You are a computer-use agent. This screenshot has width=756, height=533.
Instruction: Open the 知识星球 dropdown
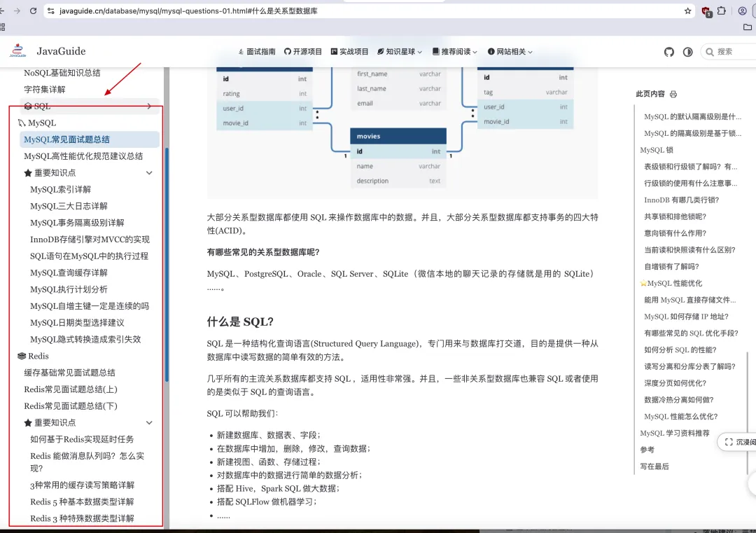(x=399, y=51)
